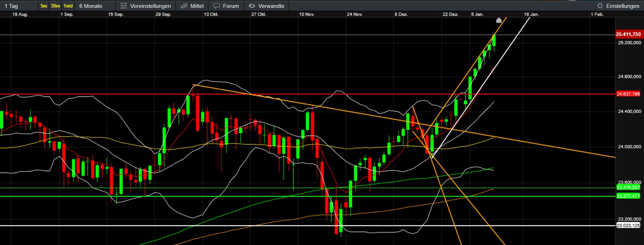
Task: Click the green 23.479,297 price label
Action: coord(628,188)
